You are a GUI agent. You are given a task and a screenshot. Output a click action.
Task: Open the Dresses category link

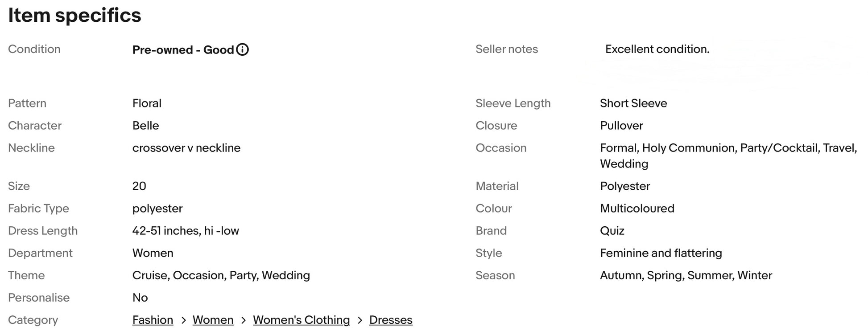pyautogui.click(x=391, y=320)
